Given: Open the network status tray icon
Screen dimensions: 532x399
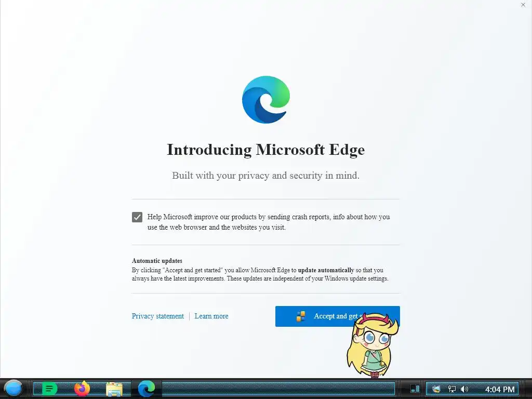Looking at the screenshot, I should click(452, 389).
